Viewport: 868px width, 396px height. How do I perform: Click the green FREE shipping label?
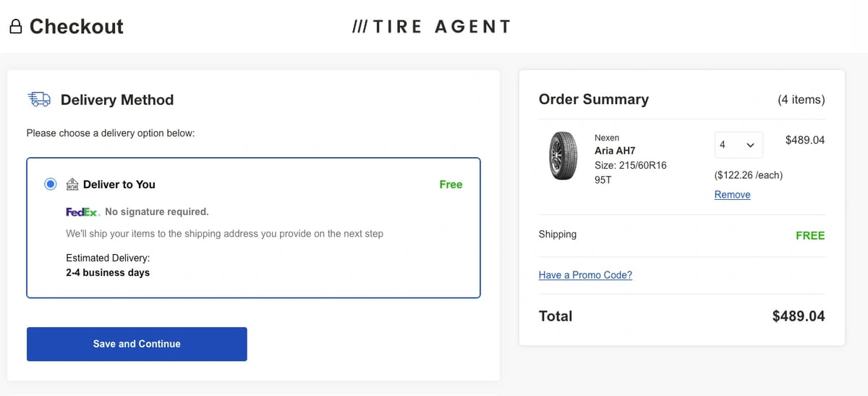(x=809, y=235)
